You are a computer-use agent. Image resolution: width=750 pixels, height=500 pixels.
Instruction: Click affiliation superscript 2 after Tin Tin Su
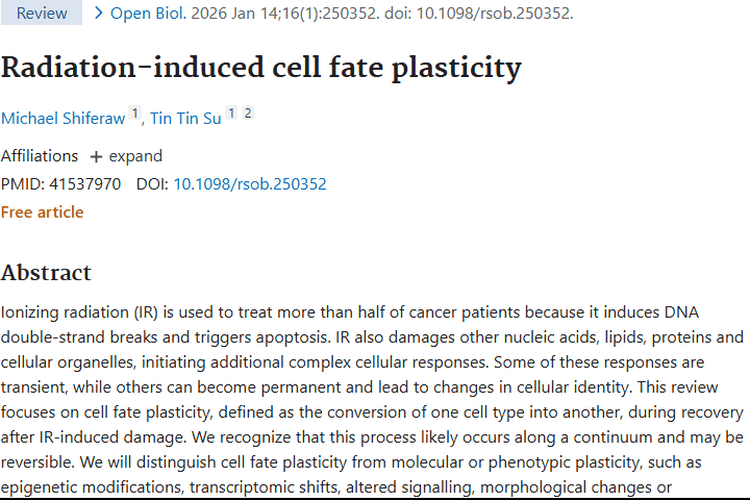point(247,114)
